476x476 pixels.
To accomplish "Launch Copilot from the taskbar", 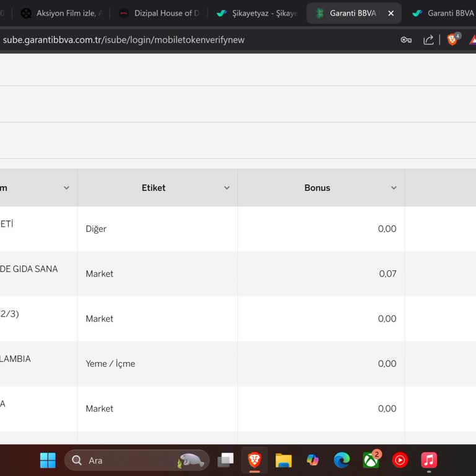I will click(x=312, y=461).
